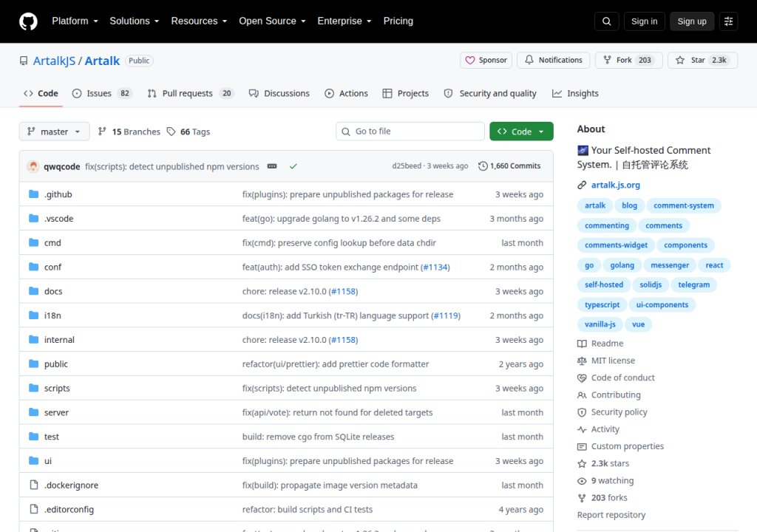Image resolution: width=757 pixels, height=532 pixels.
Task: Switch to the Actions tab
Action: (346, 94)
